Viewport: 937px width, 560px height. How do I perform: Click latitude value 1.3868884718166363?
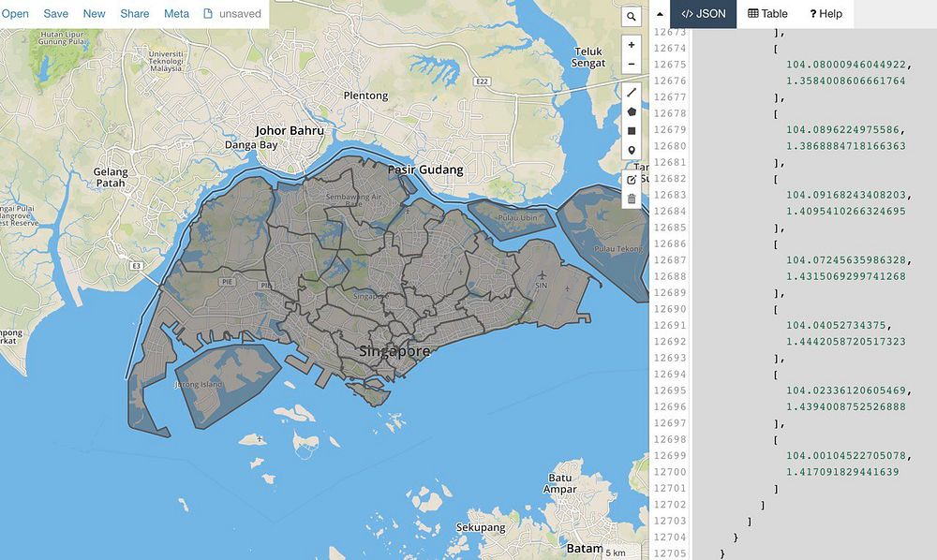(845, 146)
